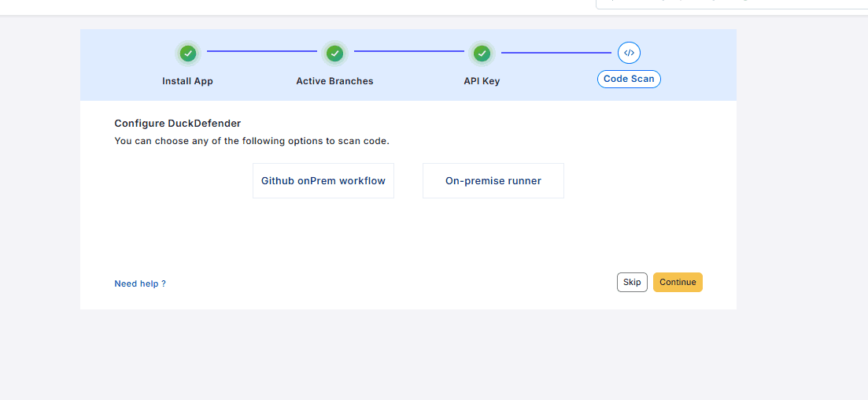Open the Active Branches step label

[334, 81]
